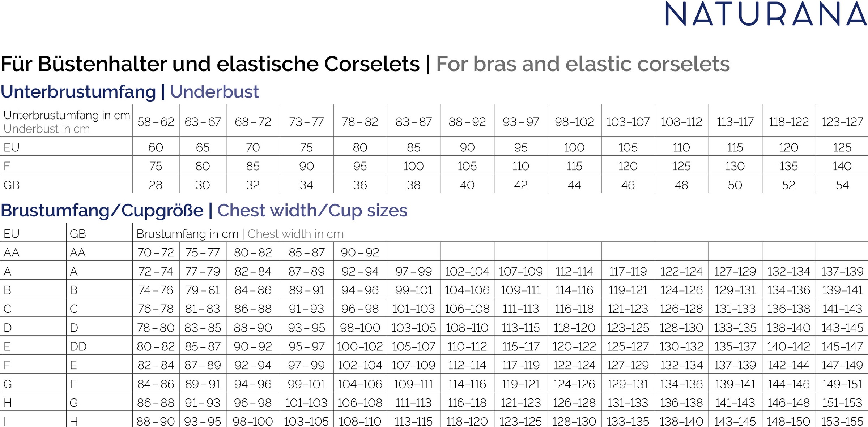This screenshot has height=427, width=868.
Task: Click the 'Brustumfang in cm' column header
Action: (187, 234)
